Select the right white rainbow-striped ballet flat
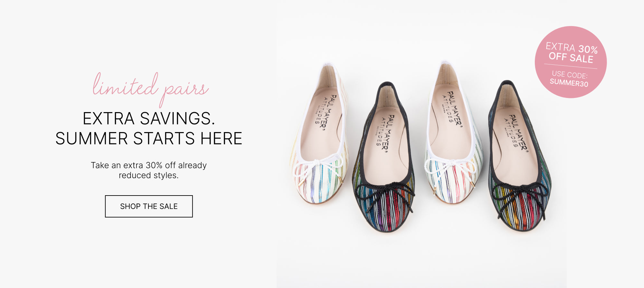The image size is (644, 288). tap(454, 133)
